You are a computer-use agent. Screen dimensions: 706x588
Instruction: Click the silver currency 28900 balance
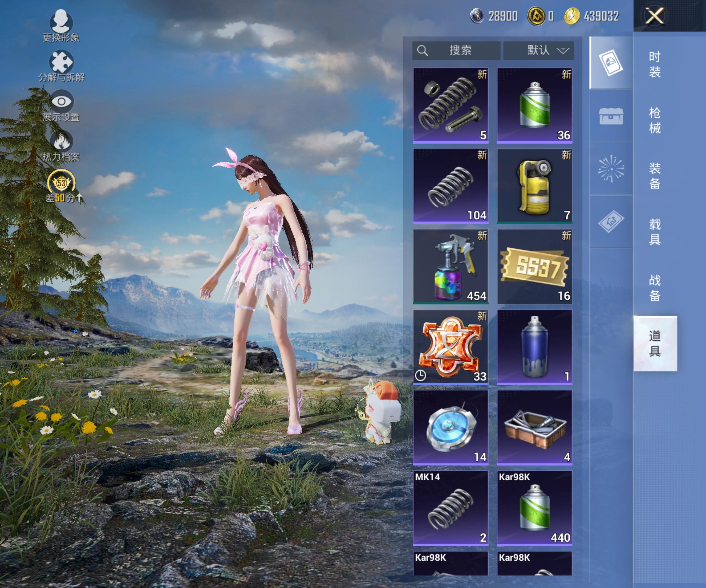click(x=494, y=16)
